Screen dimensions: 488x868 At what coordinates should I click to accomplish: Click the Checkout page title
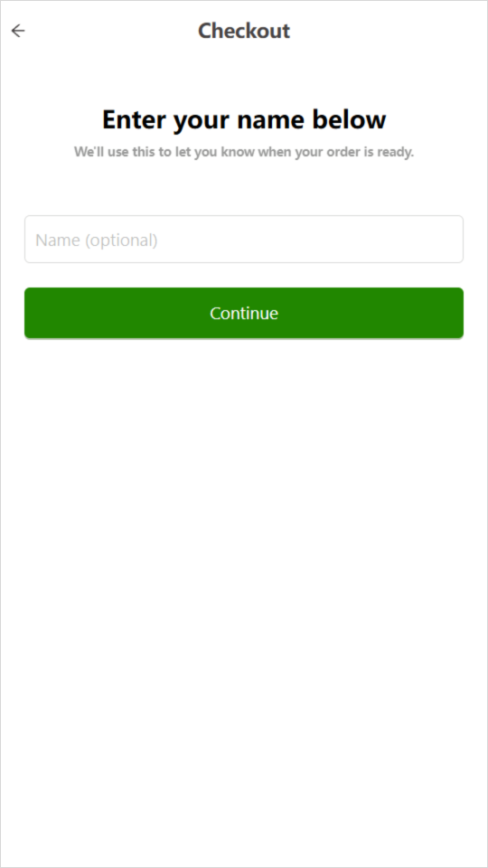(x=244, y=31)
